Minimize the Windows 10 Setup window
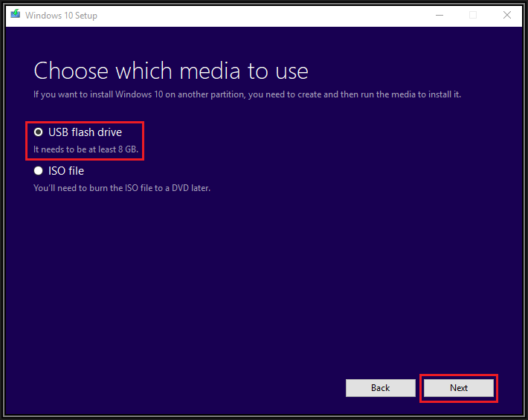The height and width of the screenshot is (420, 528). pyautogui.click(x=440, y=15)
